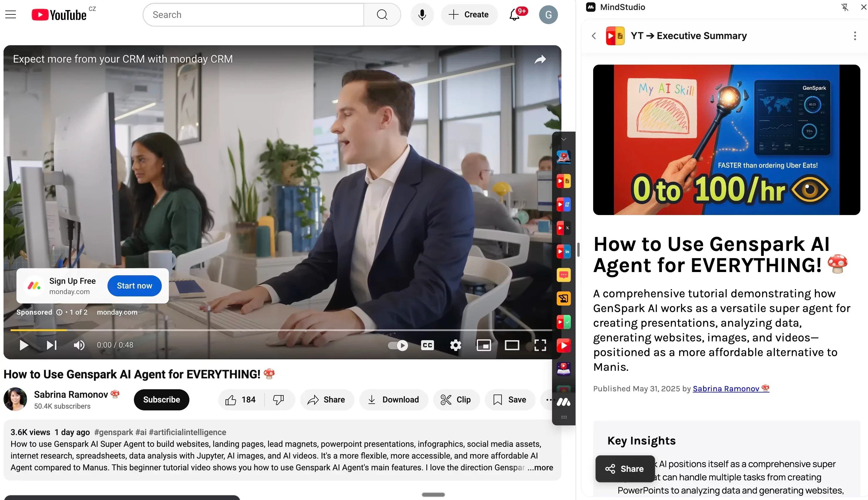Save the video to a playlist
This screenshot has height=500, width=868.
[510, 400]
